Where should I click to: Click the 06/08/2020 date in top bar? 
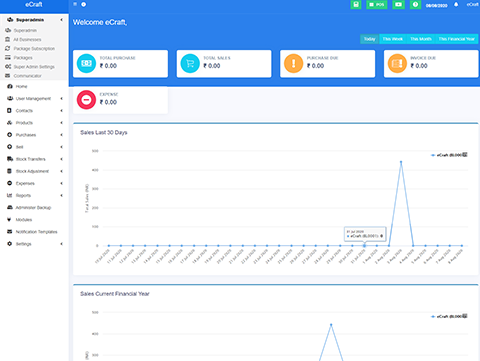click(436, 5)
